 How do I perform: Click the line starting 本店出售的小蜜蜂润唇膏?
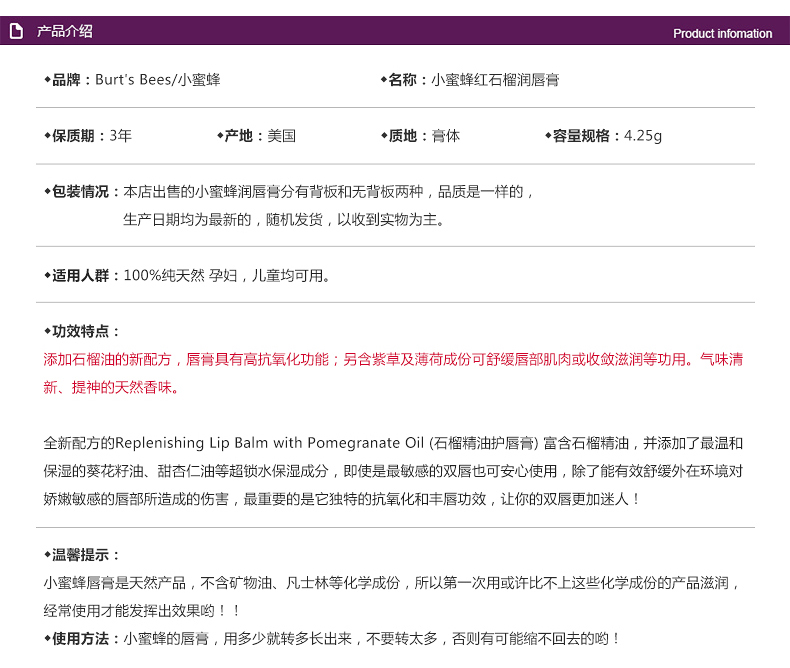[x=328, y=191]
